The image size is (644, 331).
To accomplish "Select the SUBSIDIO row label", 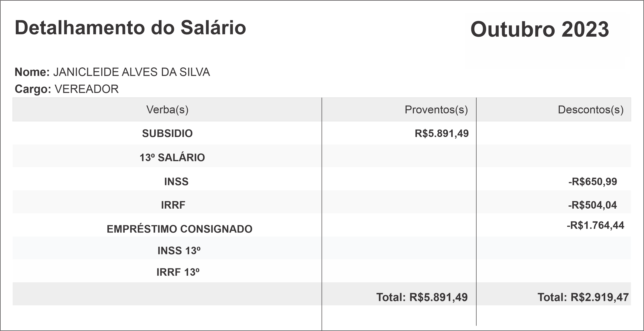I will [167, 133].
